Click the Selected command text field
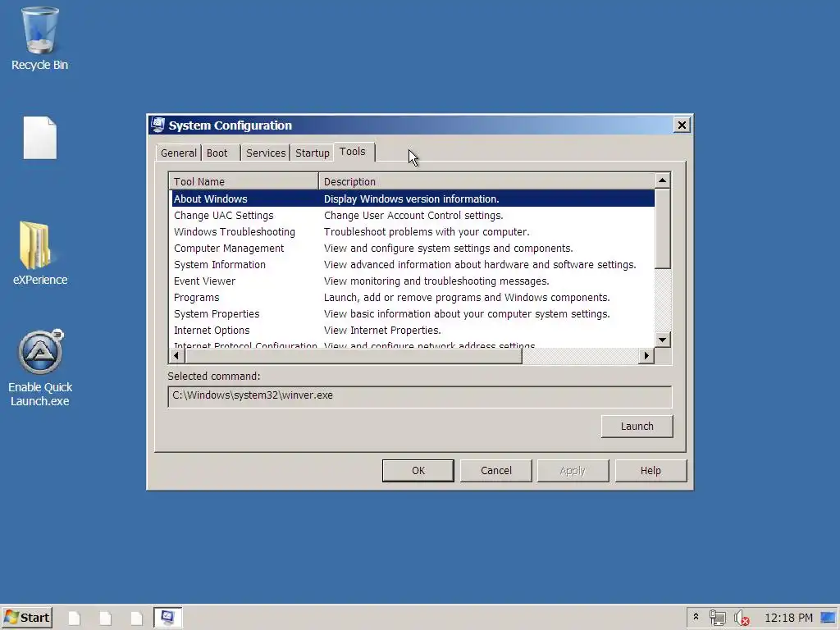Image resolution: width=840 pixels, height=630 pixels. [419, 396]
